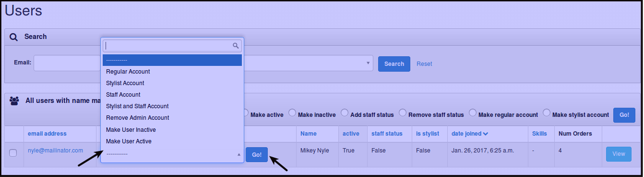This screenshot has height=177, width=644.
Task: Sort by staff status column header
Action: coord(387,134)
